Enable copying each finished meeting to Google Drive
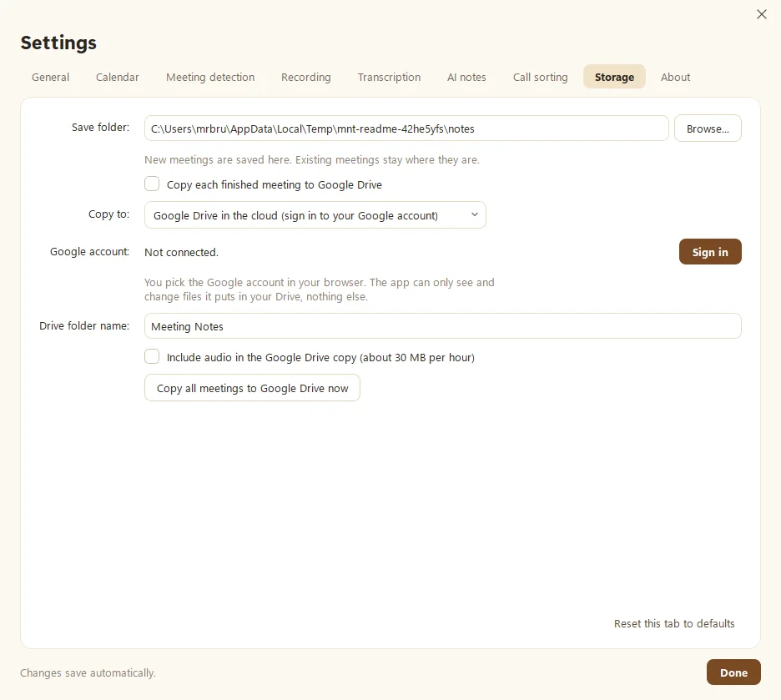This screenshot has height=700, width=781. coord(152,184)
